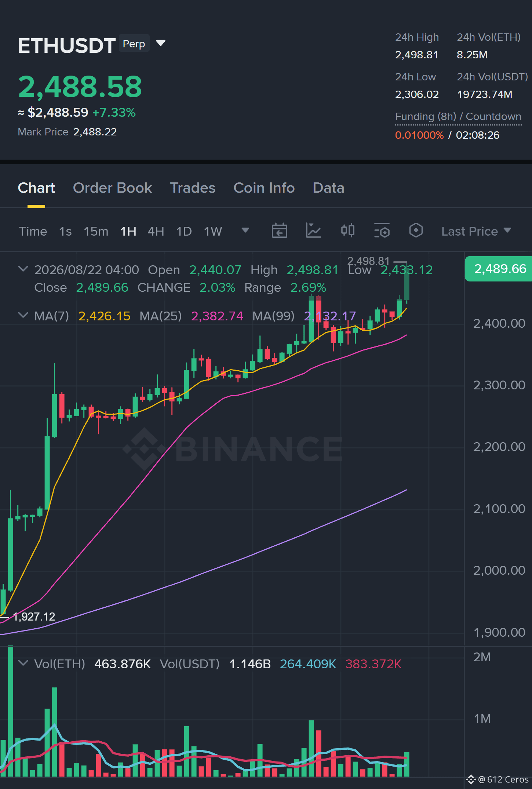Tap the volume MA value 383.372K
Screen dimensions: 532x789
(373, 664)
